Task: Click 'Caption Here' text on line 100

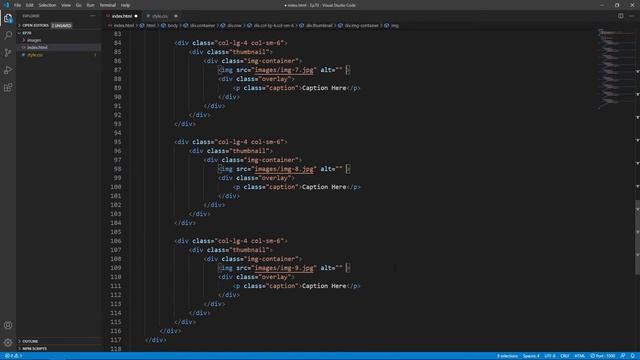Action: pyautogui.click(x=324, y=187)
